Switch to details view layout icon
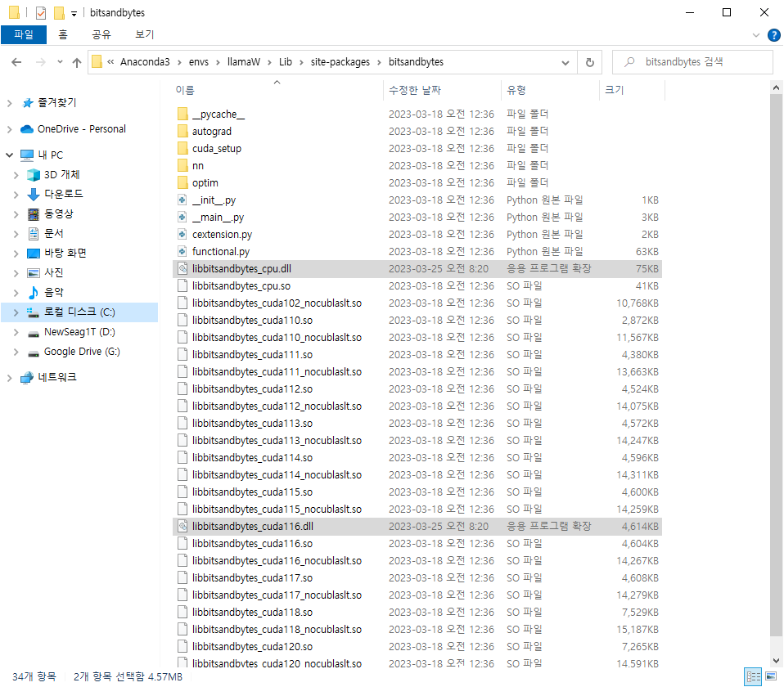 tap(753, 677)
